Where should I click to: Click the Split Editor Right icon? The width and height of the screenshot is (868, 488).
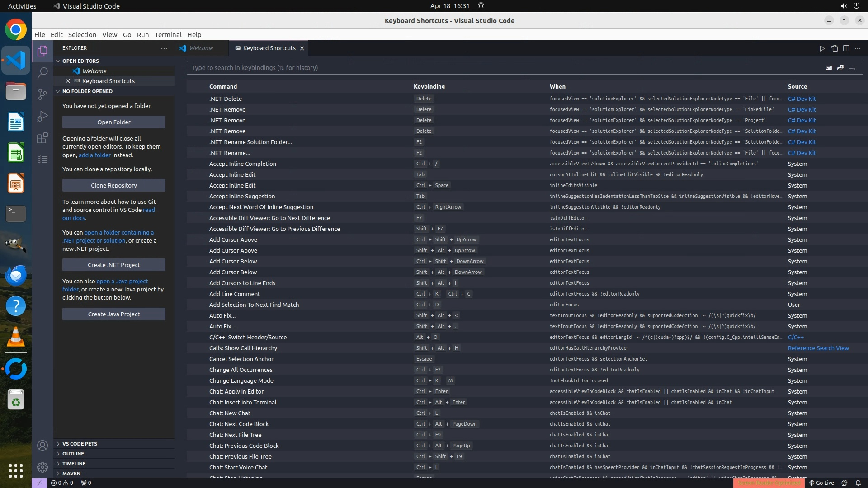pyautogui.click(x=846, y=48)
